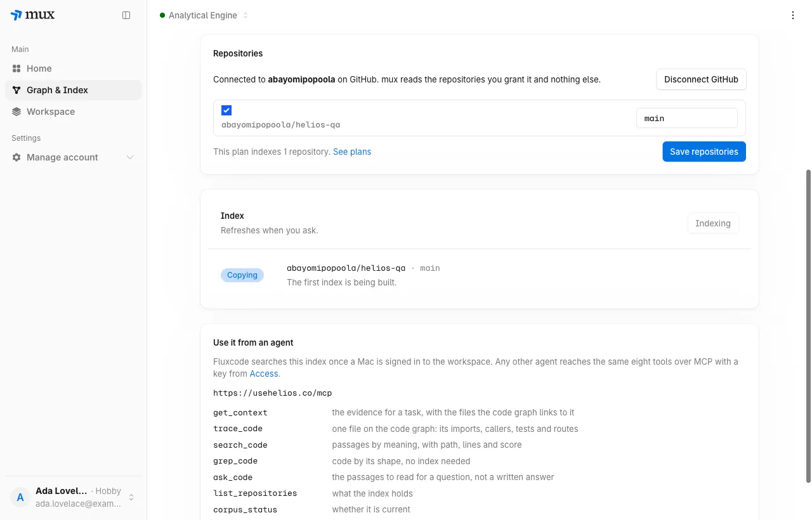The width and height of the screenshot is (812, 520).
Task: Click Save repositories
Action: (704, 152)
